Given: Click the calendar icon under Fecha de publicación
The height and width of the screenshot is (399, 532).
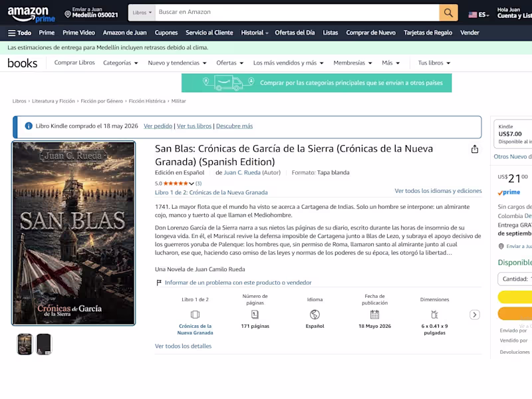Looking at the screenshot, I should coord(374,315).
